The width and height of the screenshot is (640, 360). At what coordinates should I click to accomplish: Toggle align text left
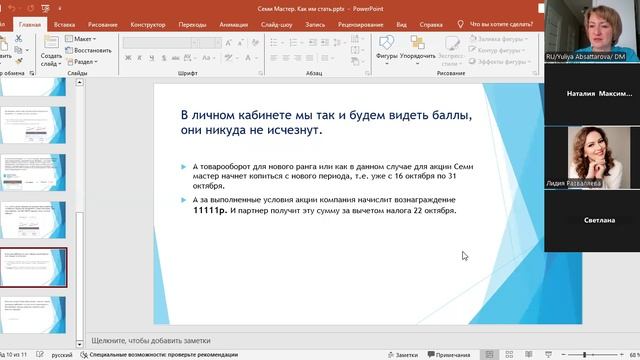274,58
